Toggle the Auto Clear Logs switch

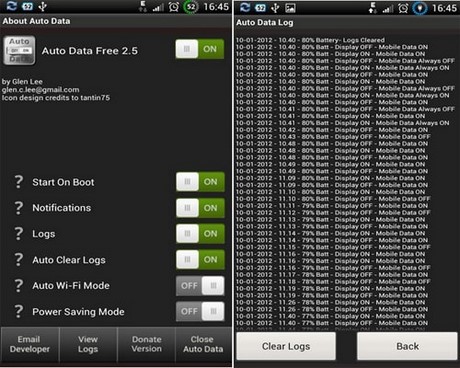coord(200,260)
